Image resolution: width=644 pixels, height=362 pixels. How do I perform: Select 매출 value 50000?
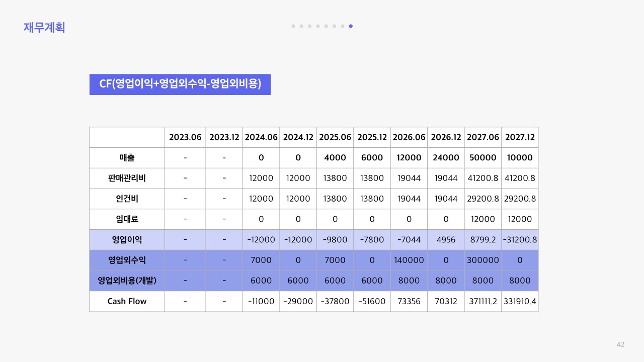click(x=483, y=158)
